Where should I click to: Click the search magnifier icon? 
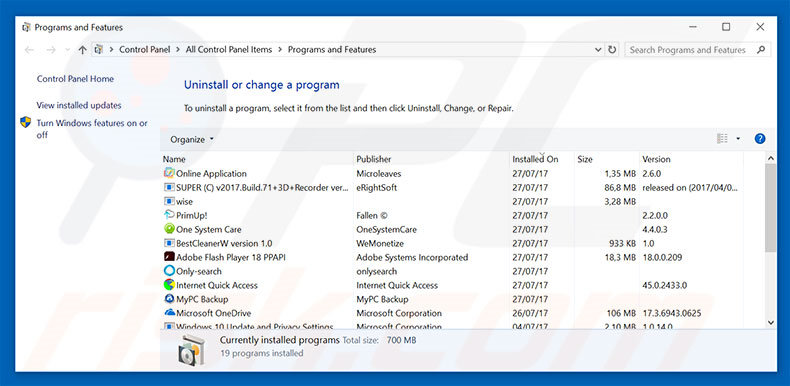[761, 49]
